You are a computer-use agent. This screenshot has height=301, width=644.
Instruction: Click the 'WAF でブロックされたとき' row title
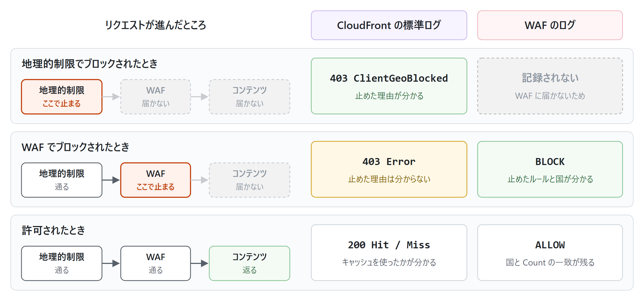(75, 147)
